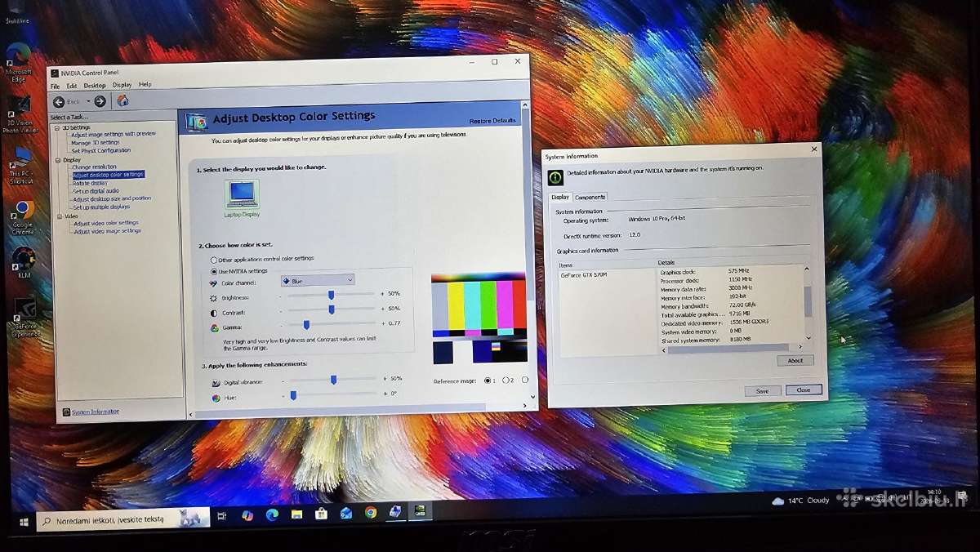
Task: Open Mail app from the taskbar
Action: coord(346,513)
